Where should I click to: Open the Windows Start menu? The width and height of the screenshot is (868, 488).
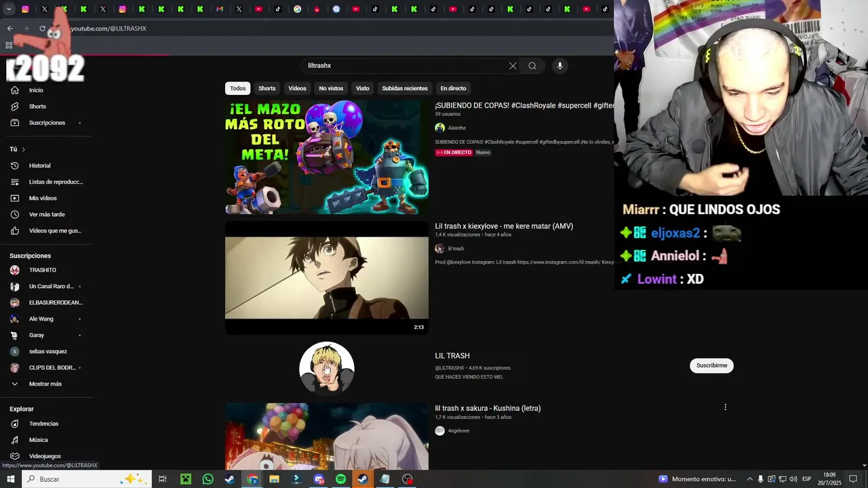[x=10, y=479]
